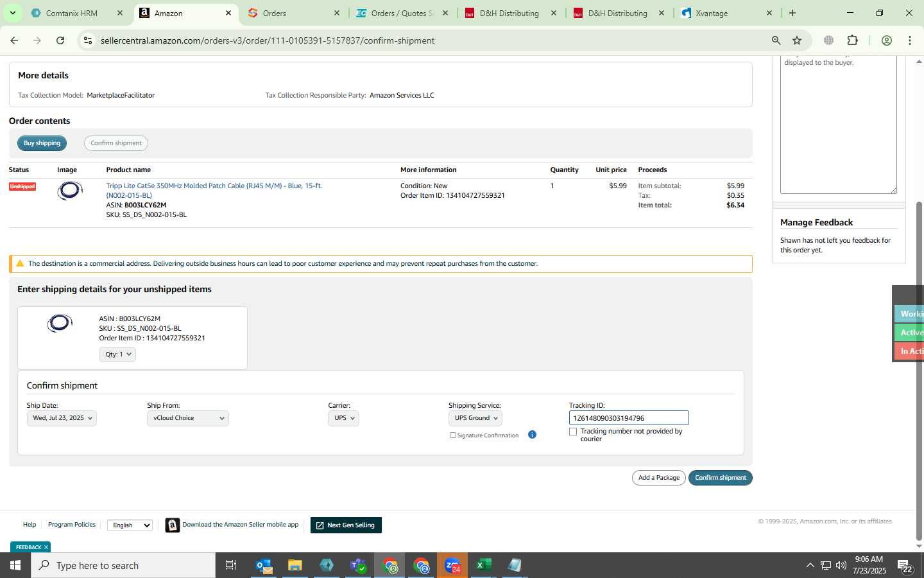Open the browser tab search chevron
The height and width of the screenshot is (578, 924).
[12, 13]
